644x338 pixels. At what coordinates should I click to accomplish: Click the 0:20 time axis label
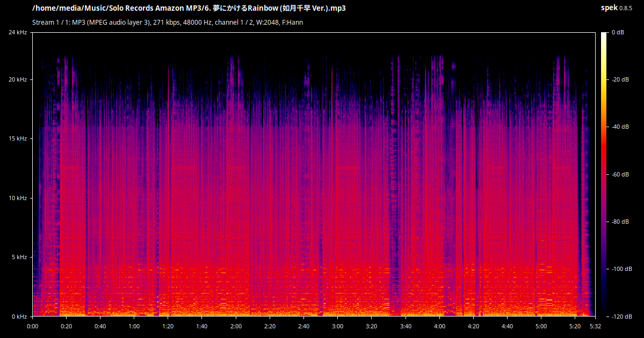click(x=66, y=326)
